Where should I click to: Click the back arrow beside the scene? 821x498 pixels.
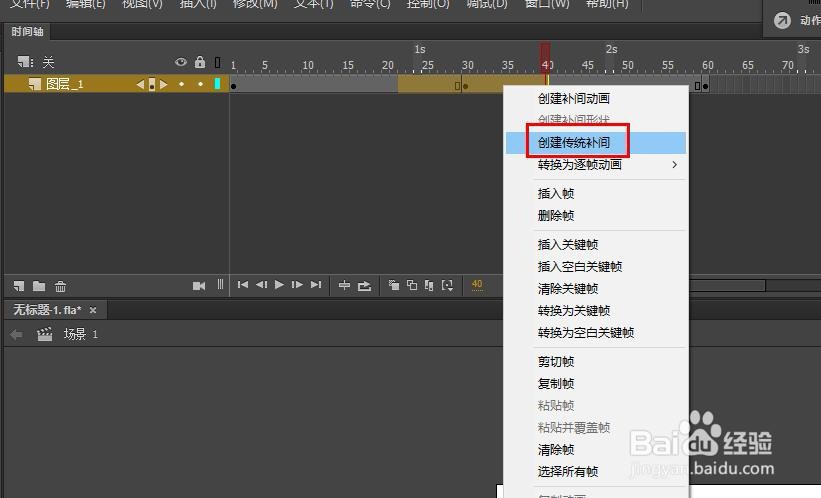coord(16,334)
